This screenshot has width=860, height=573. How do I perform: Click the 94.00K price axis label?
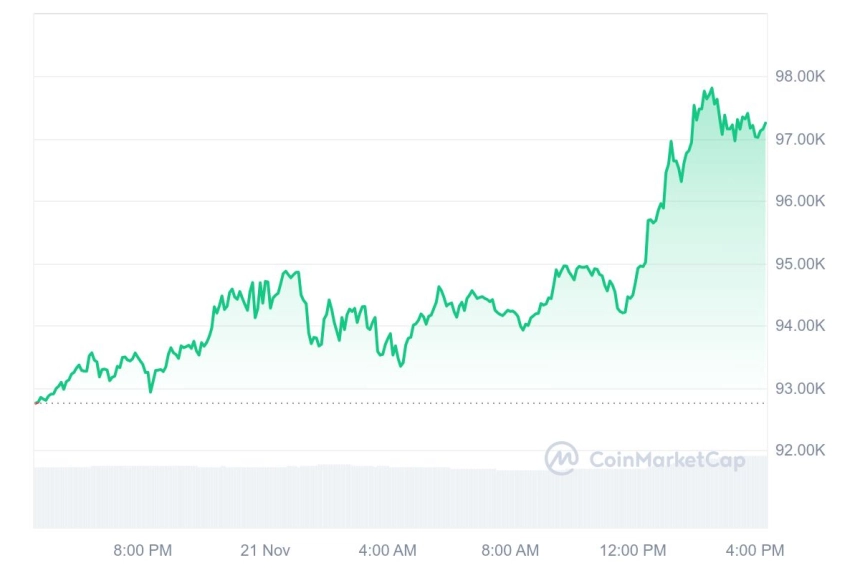tap(800, 325)
